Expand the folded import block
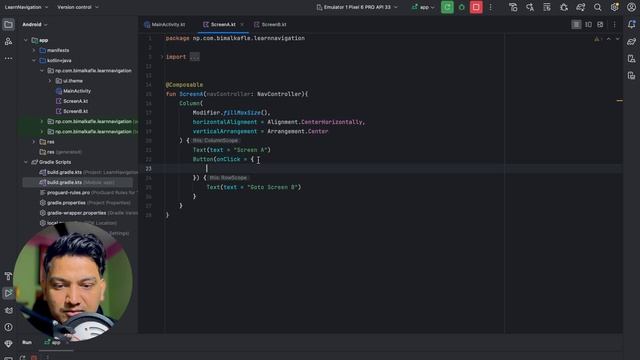 click(162, 57)
